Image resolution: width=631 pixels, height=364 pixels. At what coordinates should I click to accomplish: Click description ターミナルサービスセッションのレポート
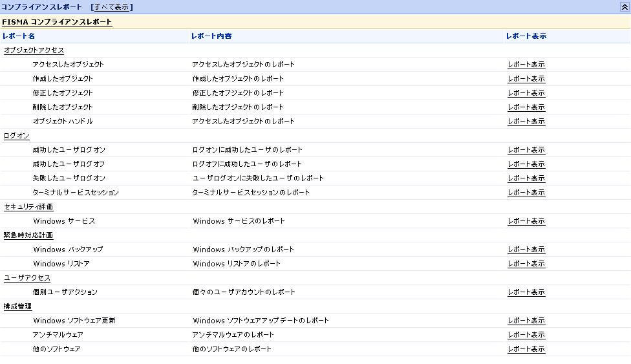[x=251, y=193]
